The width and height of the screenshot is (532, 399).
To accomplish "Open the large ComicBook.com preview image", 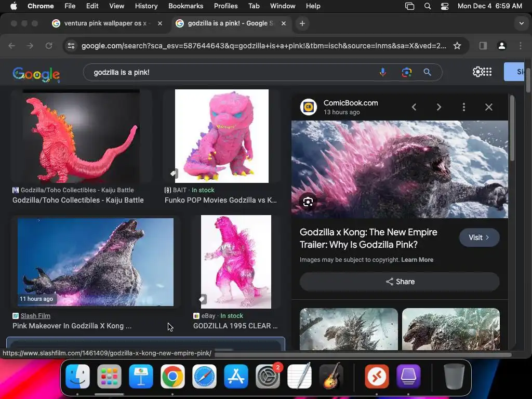I will (x=400, y=169).
